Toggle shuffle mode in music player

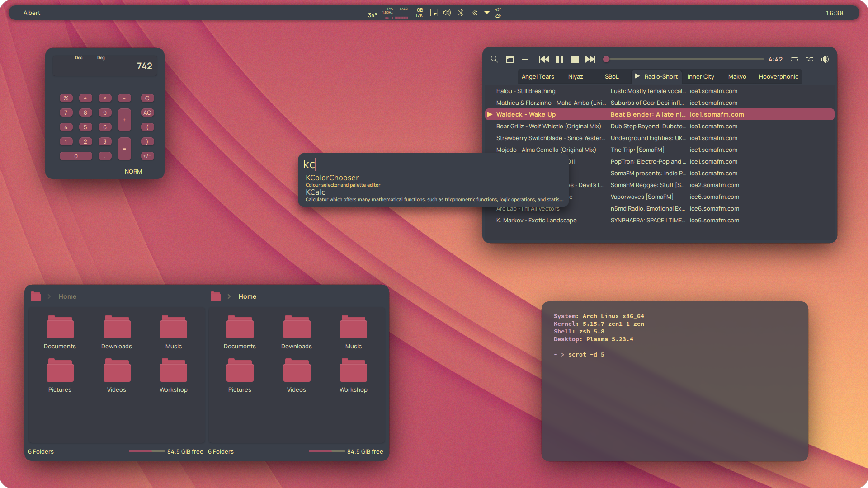click(810, 59)
